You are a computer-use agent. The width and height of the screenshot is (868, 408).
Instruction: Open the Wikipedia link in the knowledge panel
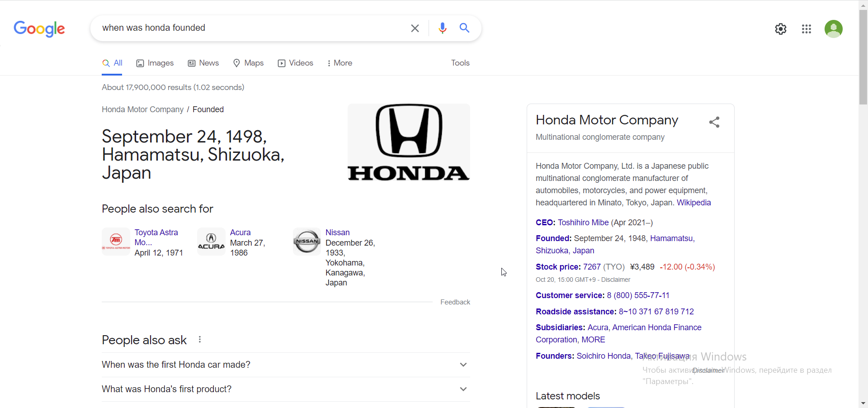[x=693, y=203]
